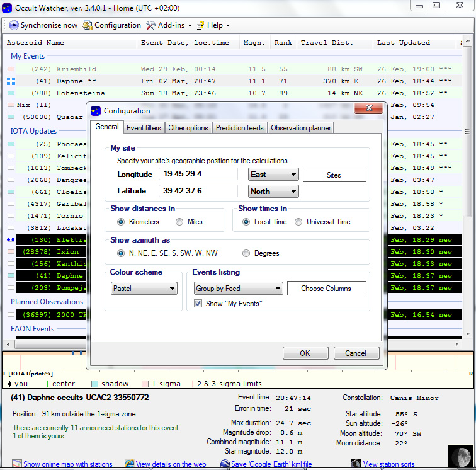The height and width of the screenshot is (470, 476).
Task: Click the marker icon for Tombecka row
Action: [11, 168]
